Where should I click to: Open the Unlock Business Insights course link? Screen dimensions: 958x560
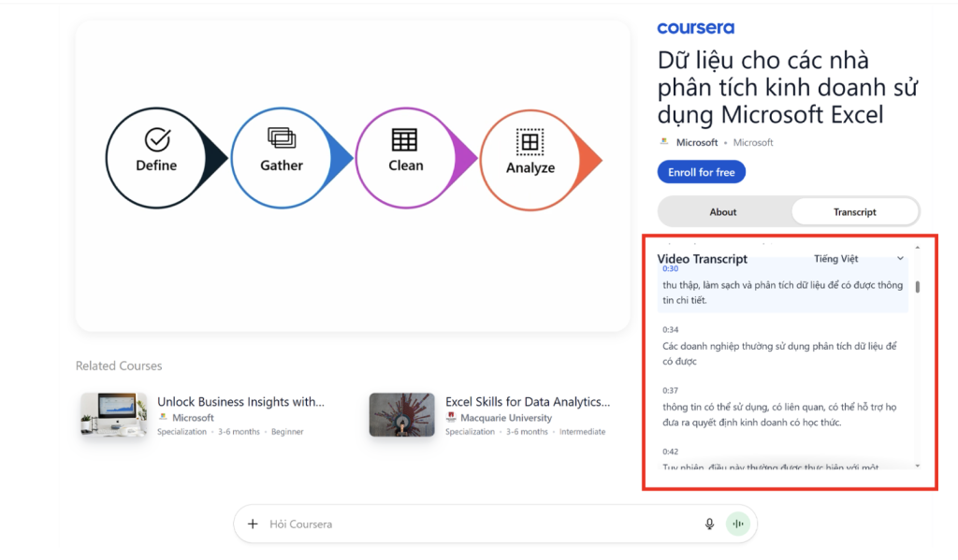pyautogui.click(x=240, y=402)
